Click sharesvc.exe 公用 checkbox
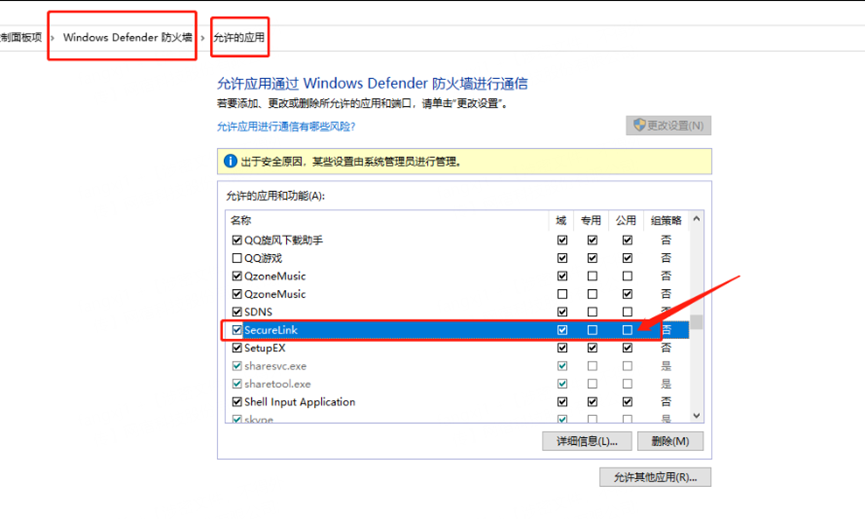Viewport: 865px width, 519px height. [627, 366]
